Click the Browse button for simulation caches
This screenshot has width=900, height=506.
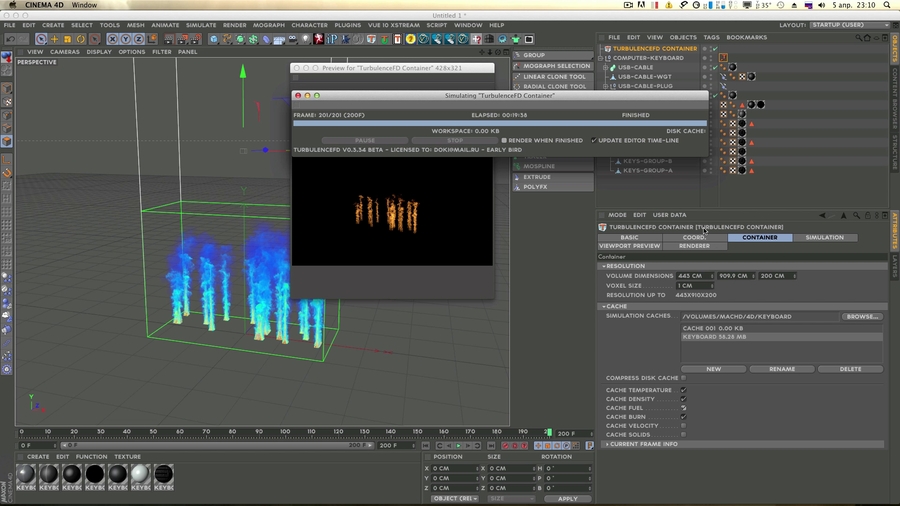[x=862, y=316]
